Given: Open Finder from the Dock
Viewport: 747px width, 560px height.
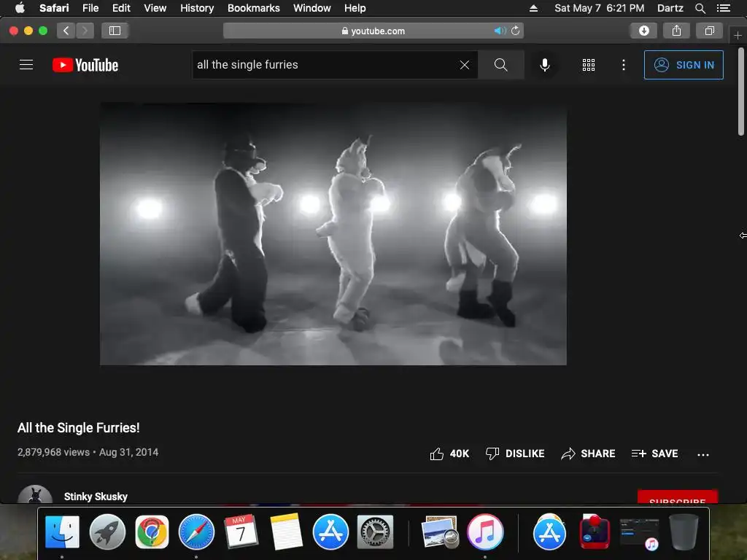Looking at the screenshot, I should pyautogui.click(x=63, y=532).
